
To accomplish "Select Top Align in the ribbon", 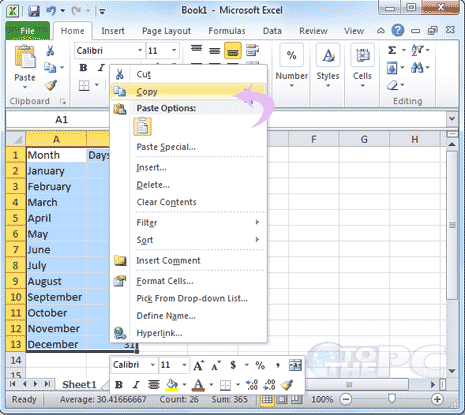I will coord(197,50).
